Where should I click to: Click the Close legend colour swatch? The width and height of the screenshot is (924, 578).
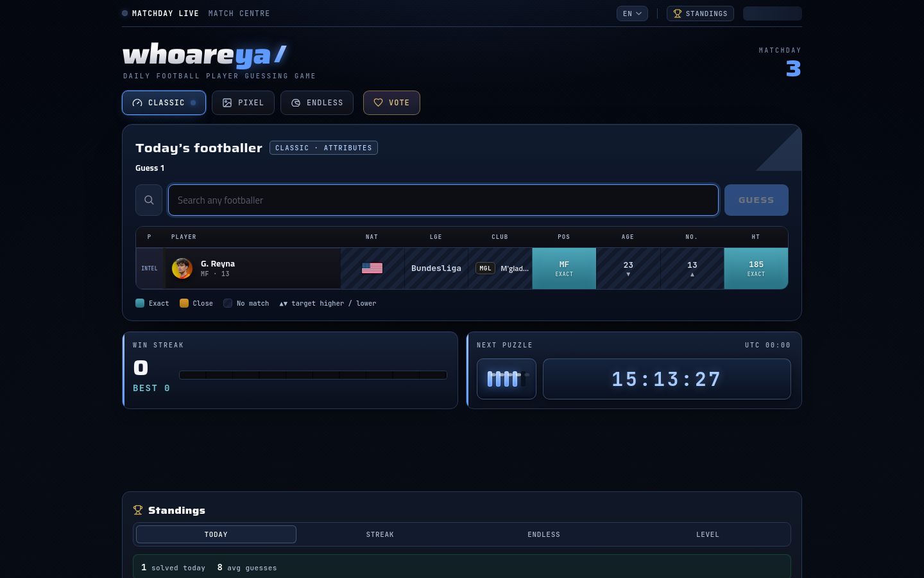(184, 303)
